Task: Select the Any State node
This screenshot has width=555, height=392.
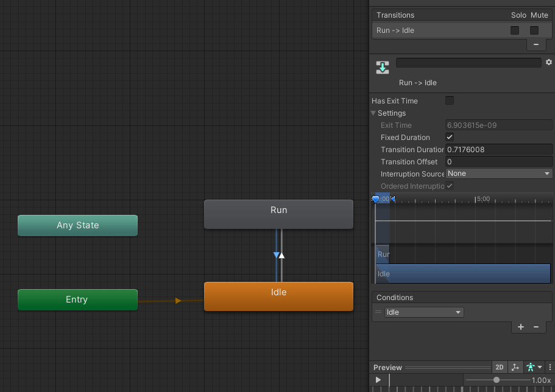Action: click(77, 225)
